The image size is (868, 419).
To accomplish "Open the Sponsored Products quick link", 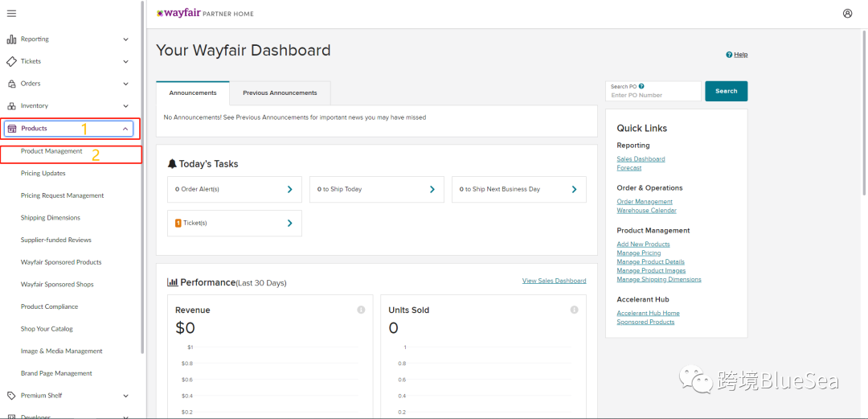I will click(646, 322).
